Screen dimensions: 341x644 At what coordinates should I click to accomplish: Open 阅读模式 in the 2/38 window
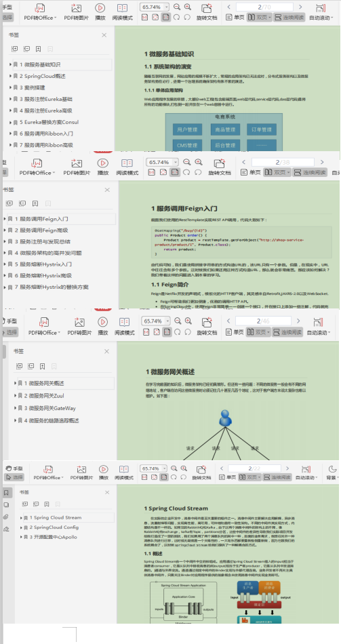click(127, 167)
